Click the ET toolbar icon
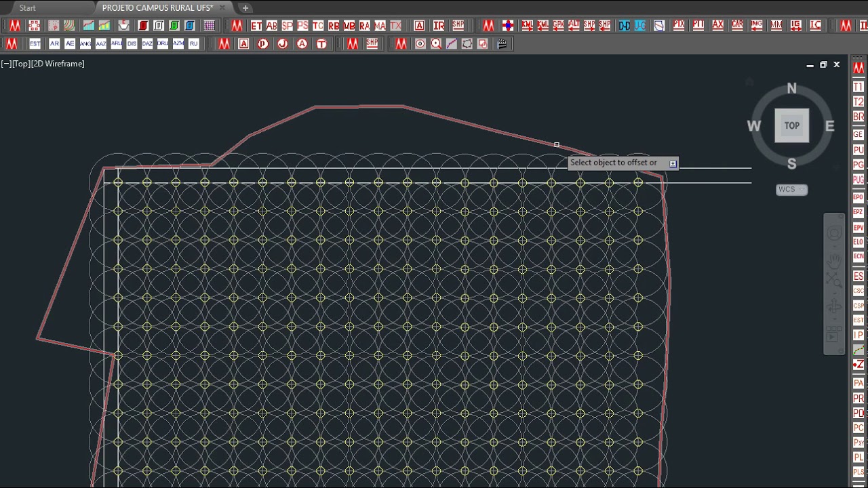This screenshot has height=488, width=868. 256,26
